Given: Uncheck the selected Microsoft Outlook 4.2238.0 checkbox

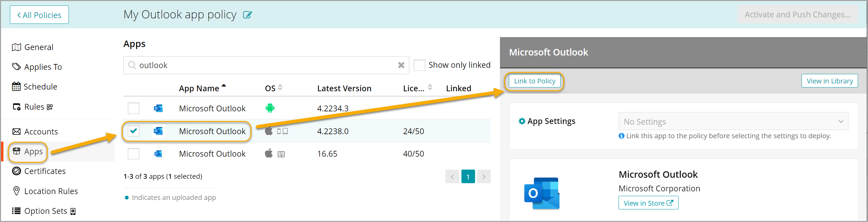Looking at the screenshot, I should pyautogui.click(x=134, y=131).
